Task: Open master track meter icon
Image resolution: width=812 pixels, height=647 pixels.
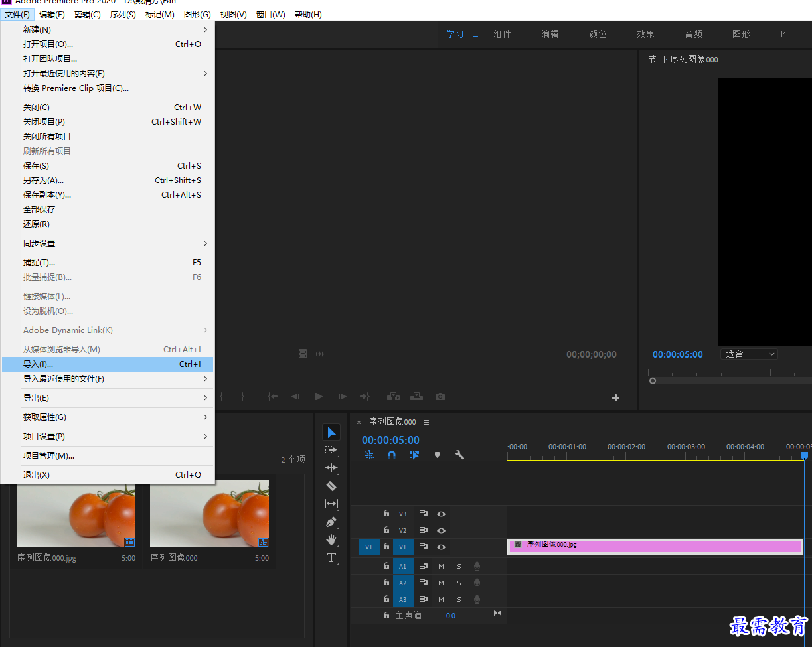Action: [497, 613]
